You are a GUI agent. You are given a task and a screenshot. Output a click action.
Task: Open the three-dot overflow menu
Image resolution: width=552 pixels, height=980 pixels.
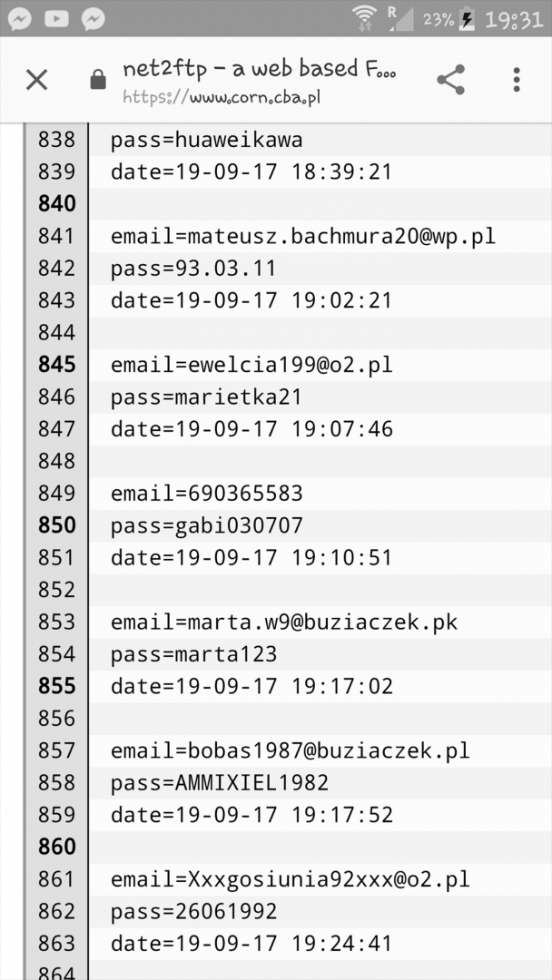tap(517, 80)
